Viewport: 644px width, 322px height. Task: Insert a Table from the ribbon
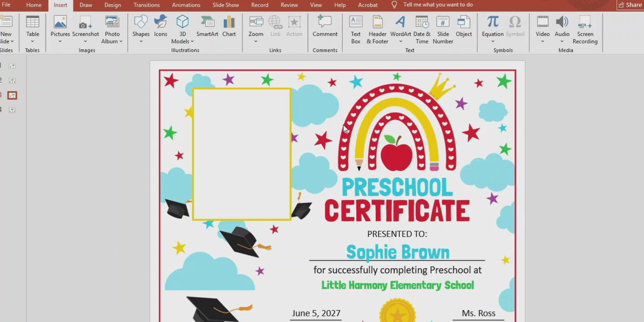click(x=33, y=27)
